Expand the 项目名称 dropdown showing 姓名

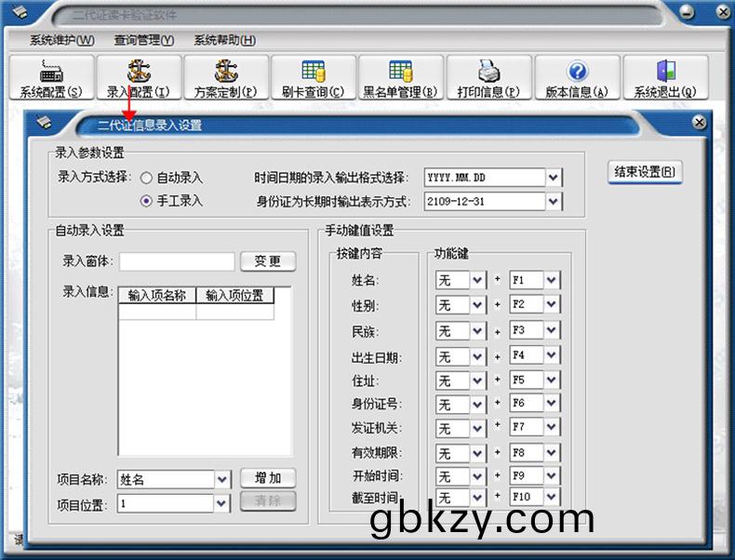222,479
